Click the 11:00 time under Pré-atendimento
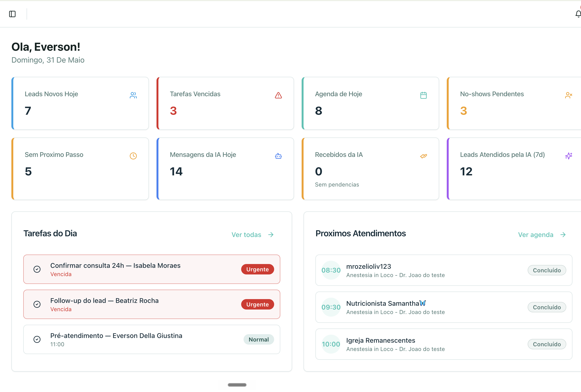Viewport: 581px width, 392px height. click(x=57, y=344)
